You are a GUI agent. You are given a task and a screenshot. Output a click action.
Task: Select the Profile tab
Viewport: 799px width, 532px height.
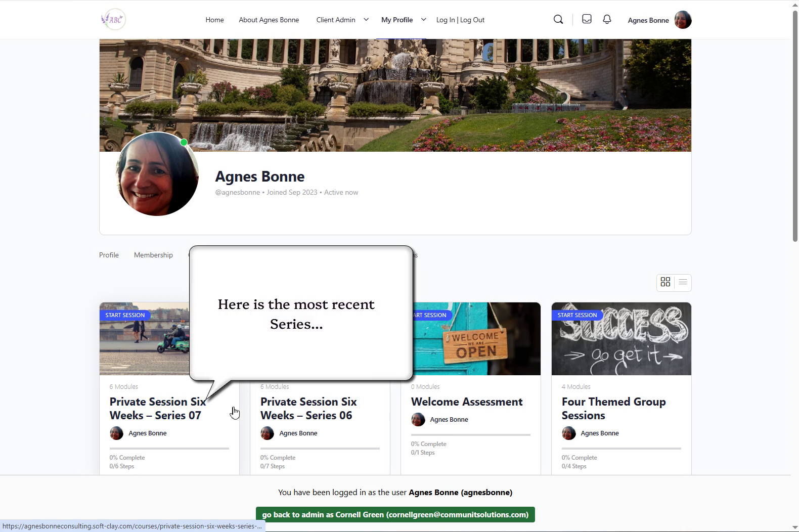tap(109, 255)
